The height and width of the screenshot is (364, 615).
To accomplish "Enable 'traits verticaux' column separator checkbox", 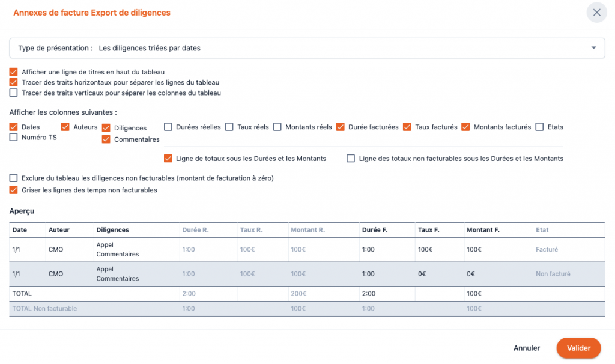I will (14, 93).
